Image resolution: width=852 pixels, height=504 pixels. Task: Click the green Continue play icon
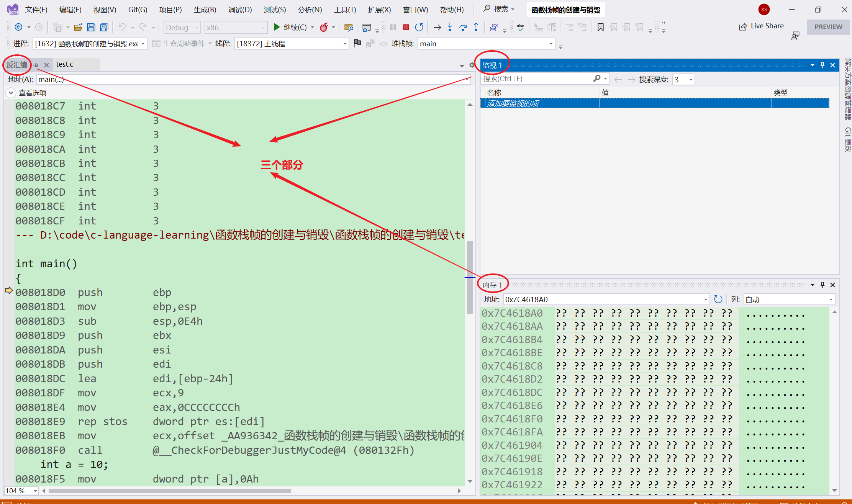pyautogui.click(x=276, y=27)
